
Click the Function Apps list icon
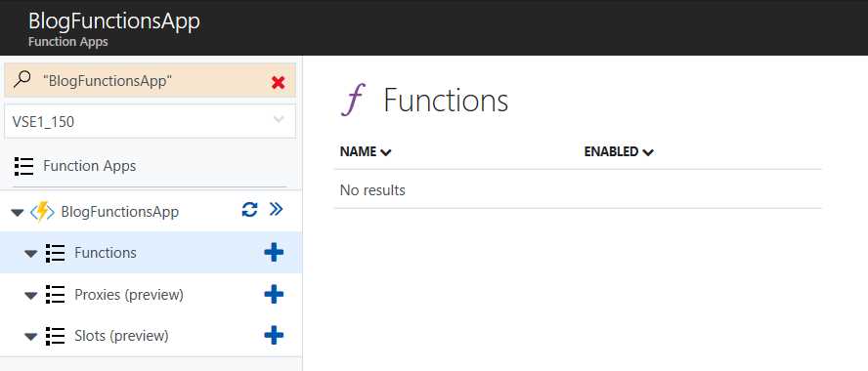(23, 166)
